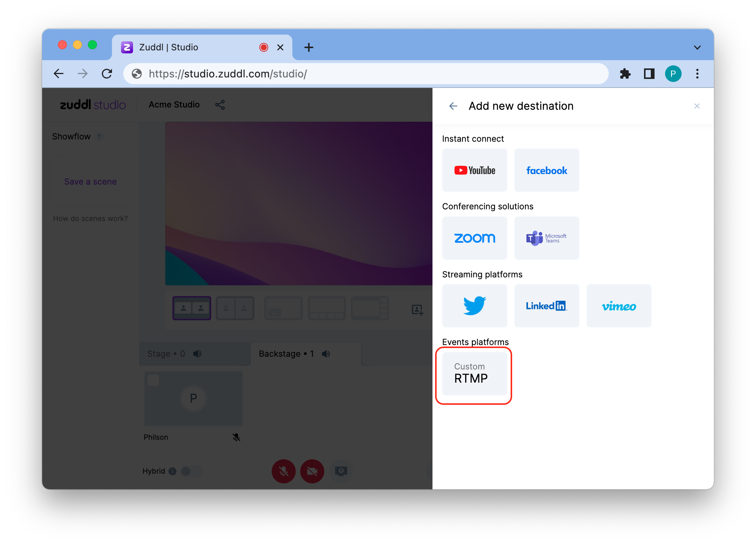Select the two-speaker scene layout
The image size is (756, 545).
pyautogui.click(x=192, y=308)
